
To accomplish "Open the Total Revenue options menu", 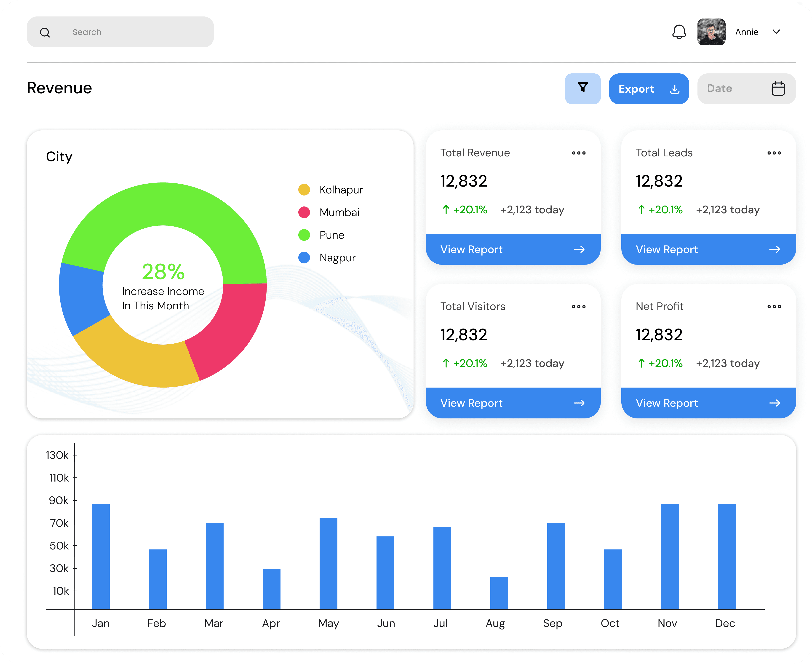I will pos(579,153).
